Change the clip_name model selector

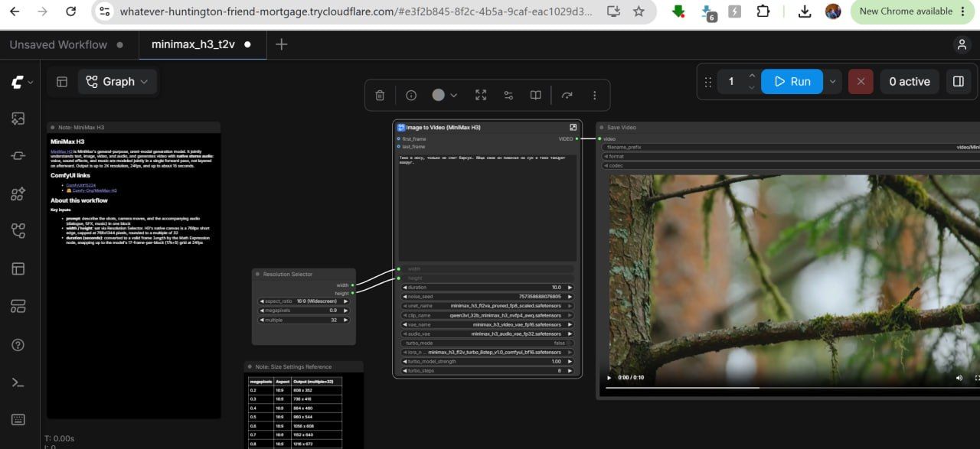[487, 315]
